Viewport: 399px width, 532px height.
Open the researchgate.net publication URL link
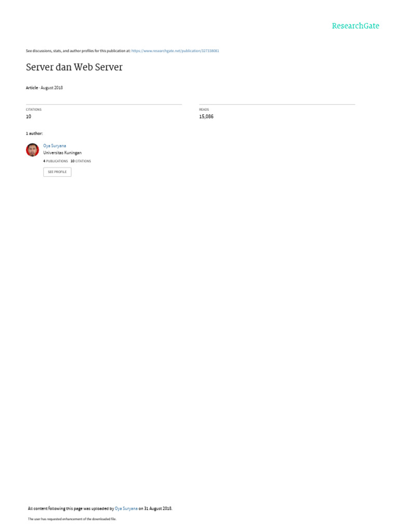click(175, 51)
